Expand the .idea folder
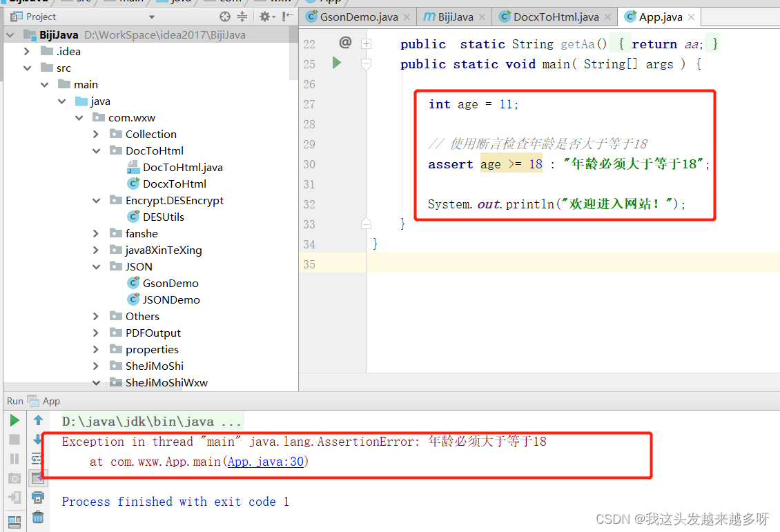The width and height of the screenshot is (780, 532). coord(27,51)
